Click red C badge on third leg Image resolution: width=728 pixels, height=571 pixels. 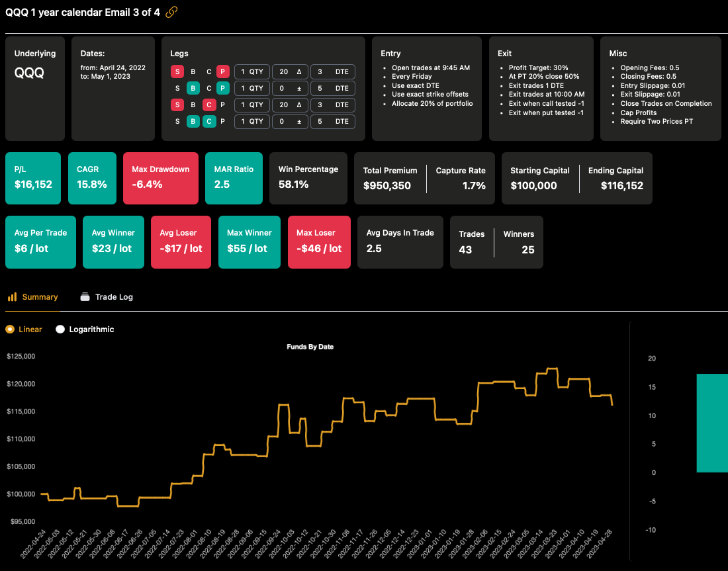pos(208,105)
